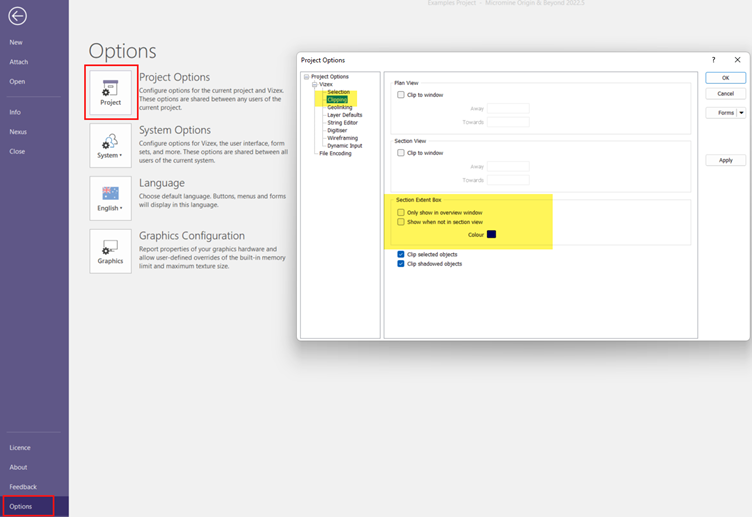Image resolution: width=752 pixels, height=517 pixels.
Task: Open the Forms dropdown arrow
Action: [742, 113]
